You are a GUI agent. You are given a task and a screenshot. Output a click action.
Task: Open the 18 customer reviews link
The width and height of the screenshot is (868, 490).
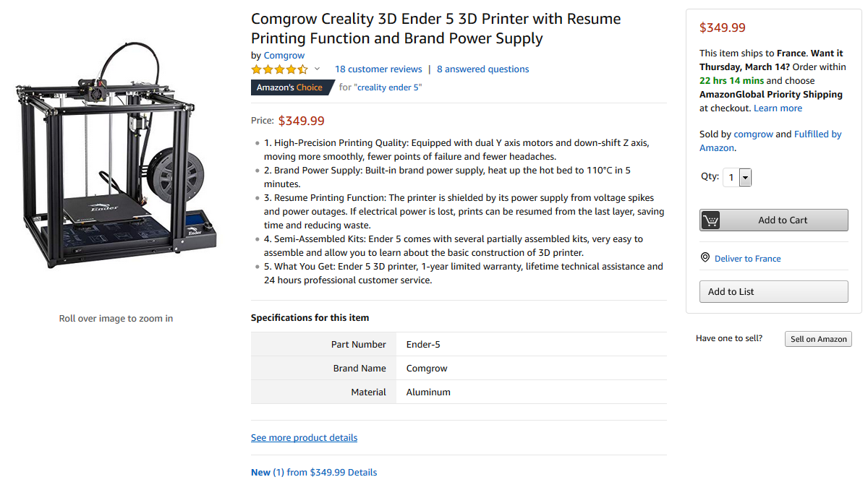pyautogui.click(x=378, y=69)
